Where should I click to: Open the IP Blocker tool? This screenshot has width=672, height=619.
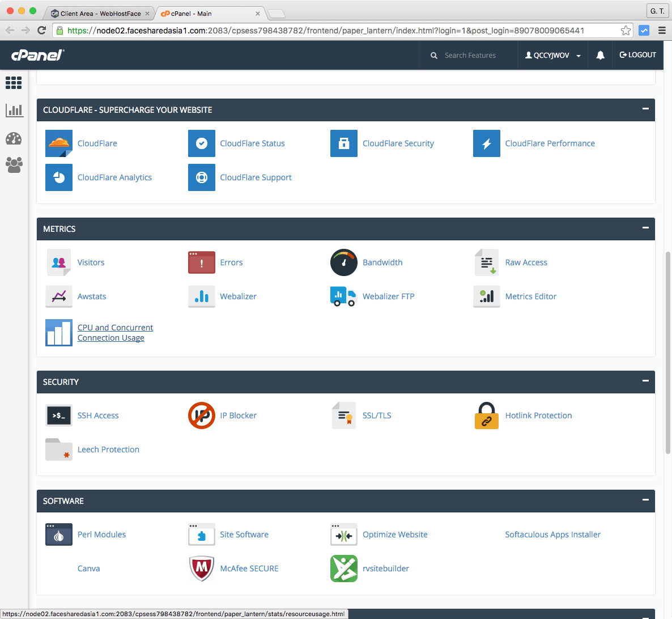[202, 416]
